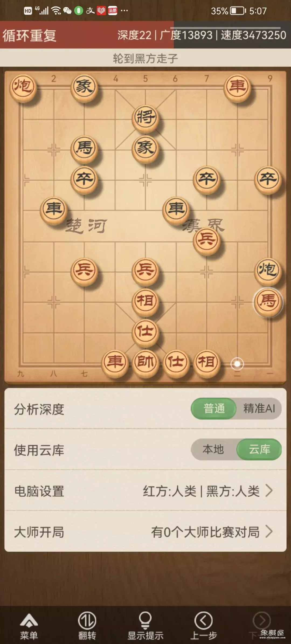Switch analysis depth to 普通
This screenshot has width=291, height=644.
click(214, 408)
